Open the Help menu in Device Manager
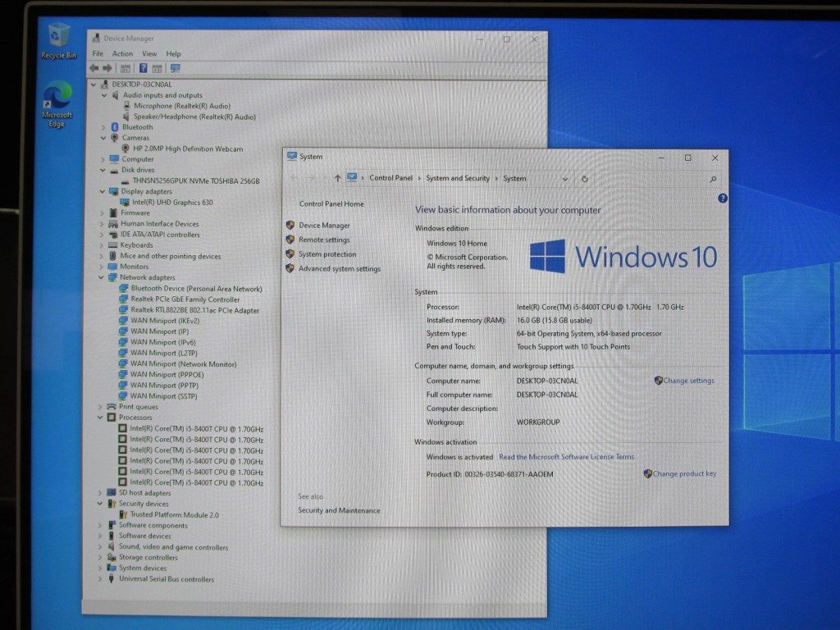Screen dimensions: 840x630 point(173,53)
